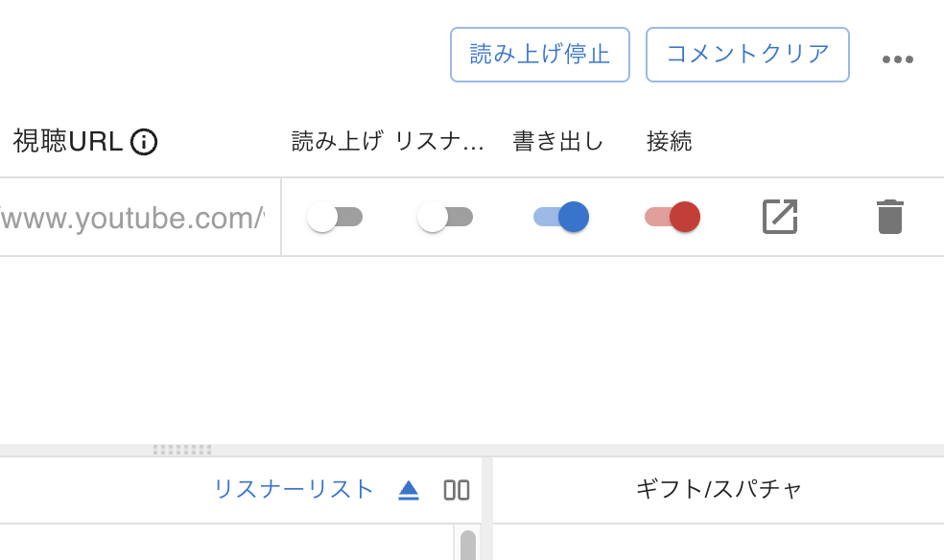Delete the URL row with trash icon
The width and height of the screenshot is (944, 560).
pyautogui.click(x=890, y=217)
